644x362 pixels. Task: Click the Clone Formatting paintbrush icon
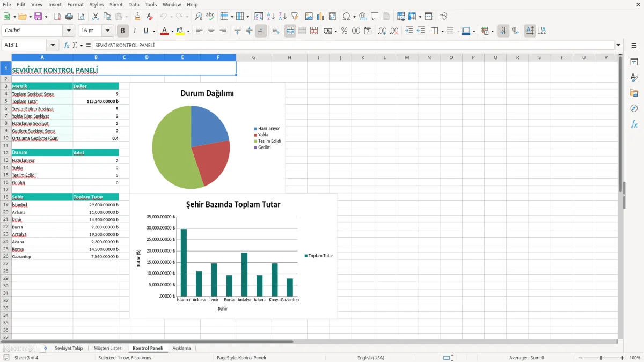click(x=138, y=17)
